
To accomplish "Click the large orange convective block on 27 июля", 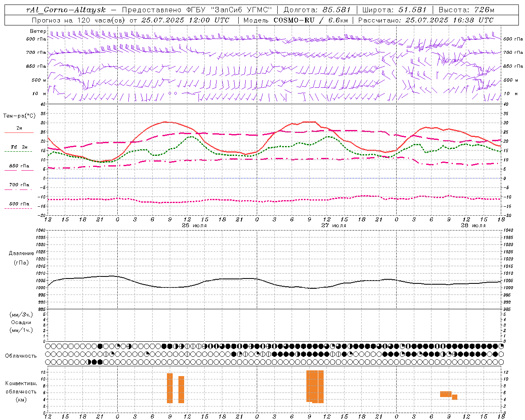I will click(x=315, y=386).
